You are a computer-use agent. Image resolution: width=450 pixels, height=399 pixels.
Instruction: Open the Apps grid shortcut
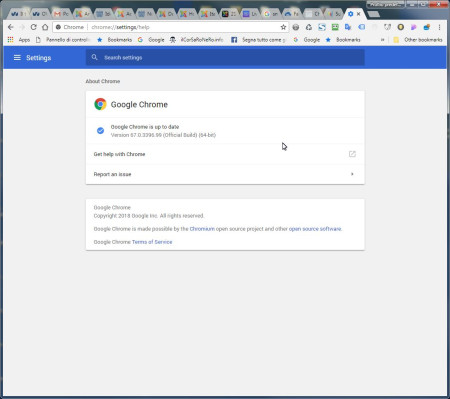(x=19, y=40)
